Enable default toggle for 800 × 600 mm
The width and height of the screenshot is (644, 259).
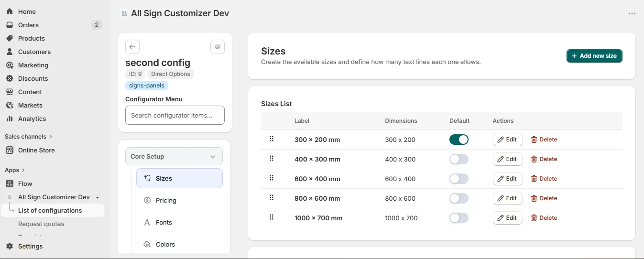tap(459, 198)
